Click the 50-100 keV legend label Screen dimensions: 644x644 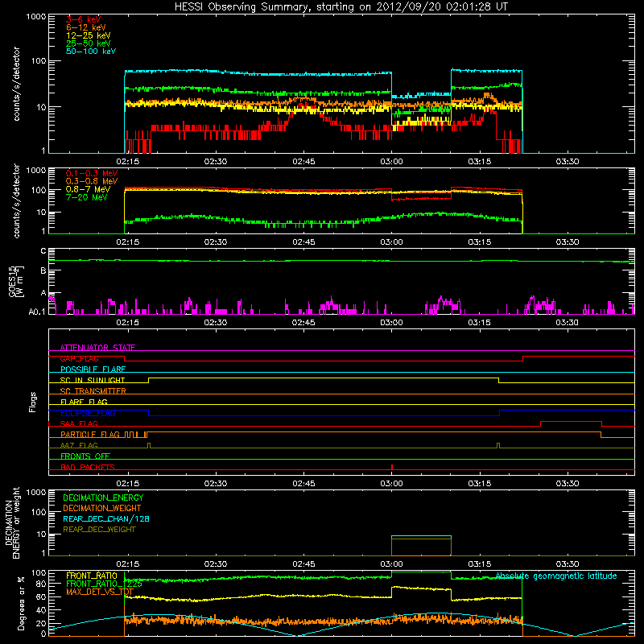click(x=91, y=52)
